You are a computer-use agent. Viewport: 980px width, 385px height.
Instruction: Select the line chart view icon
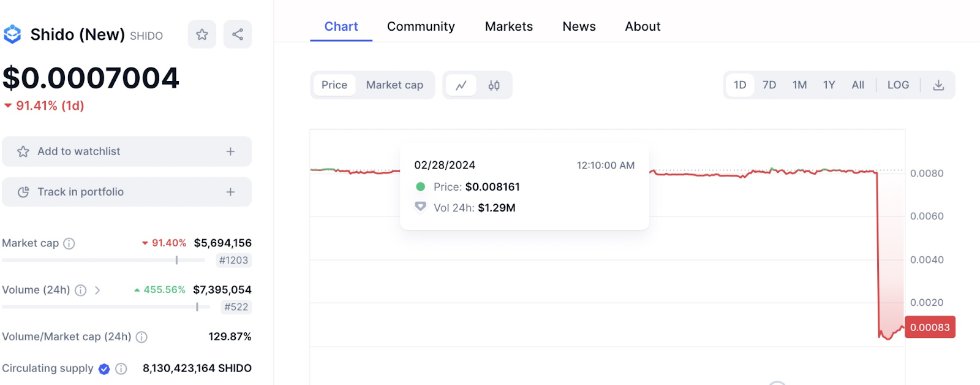461,85
